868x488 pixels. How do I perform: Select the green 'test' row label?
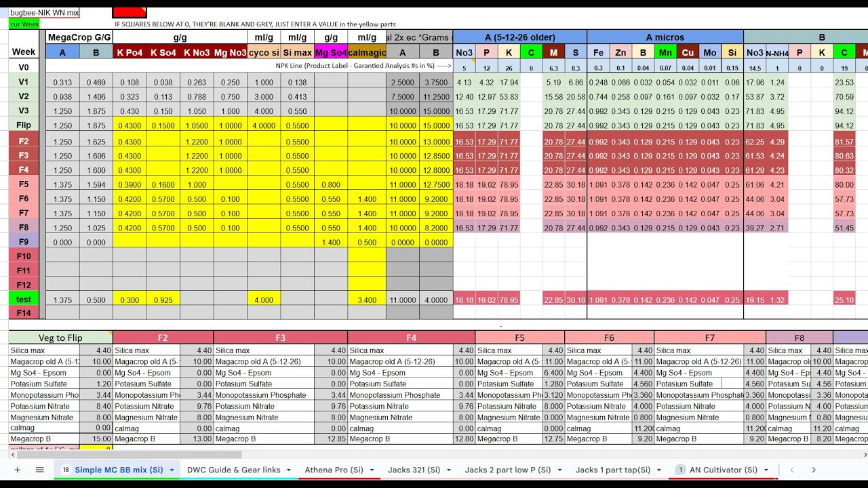pyautogui.click(x=24, y=300)
